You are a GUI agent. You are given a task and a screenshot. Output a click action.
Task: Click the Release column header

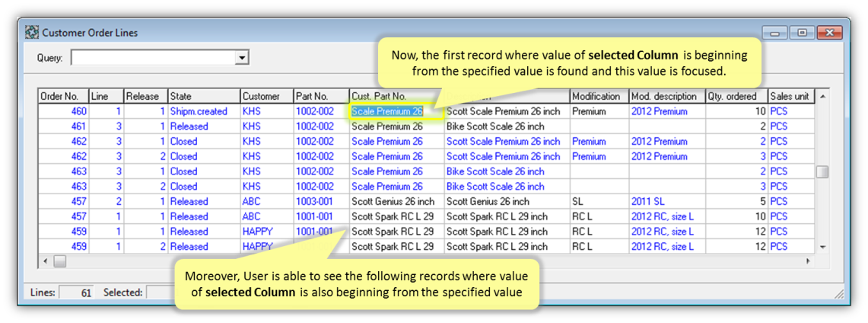point(145,97)
